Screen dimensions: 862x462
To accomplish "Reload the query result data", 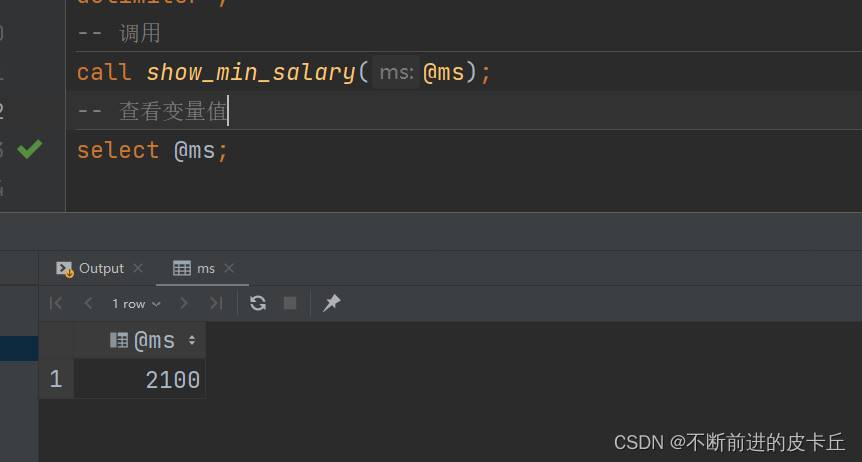I will 258,303.
